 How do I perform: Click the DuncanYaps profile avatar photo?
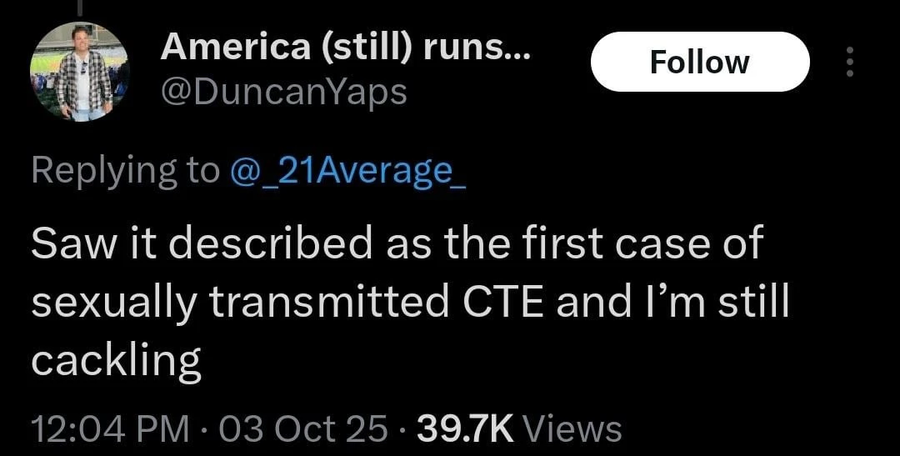[82, 71]
